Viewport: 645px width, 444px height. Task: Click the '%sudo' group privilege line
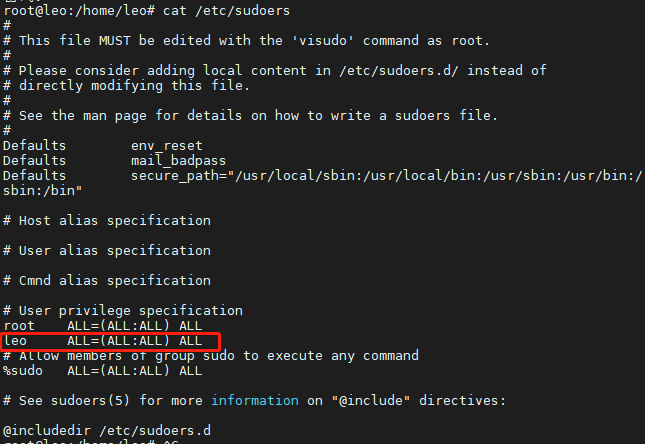pyautogui.click(x=102, y=370)
